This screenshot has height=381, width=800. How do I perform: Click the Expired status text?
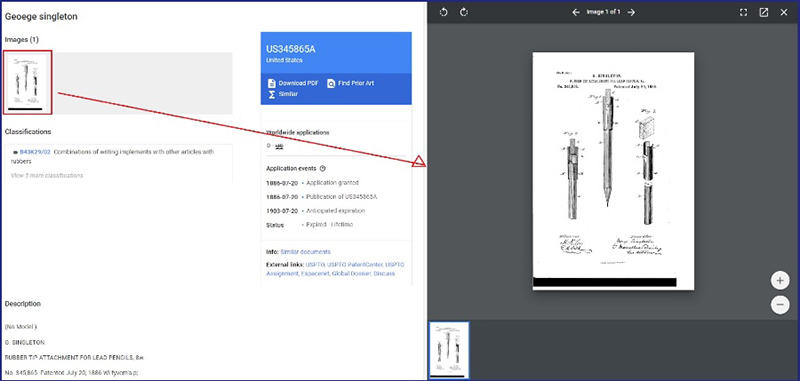pos(330,225)
